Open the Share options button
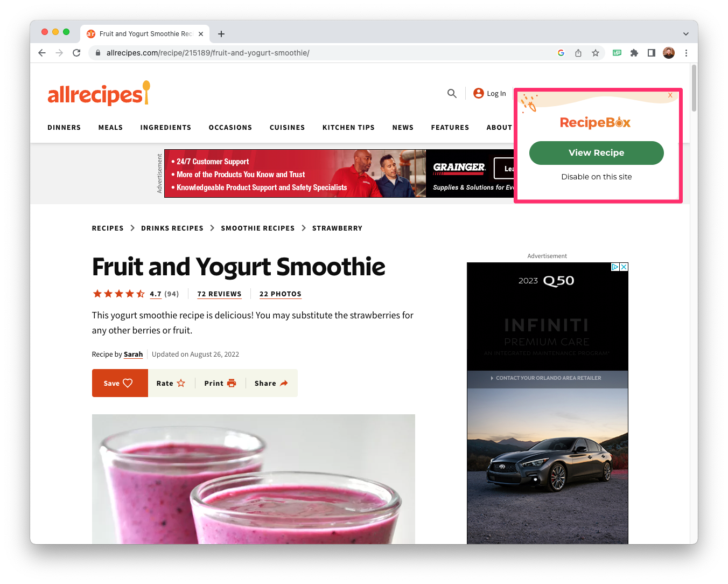728x584 pixels. pyautogui.click(x=271, y=383)
